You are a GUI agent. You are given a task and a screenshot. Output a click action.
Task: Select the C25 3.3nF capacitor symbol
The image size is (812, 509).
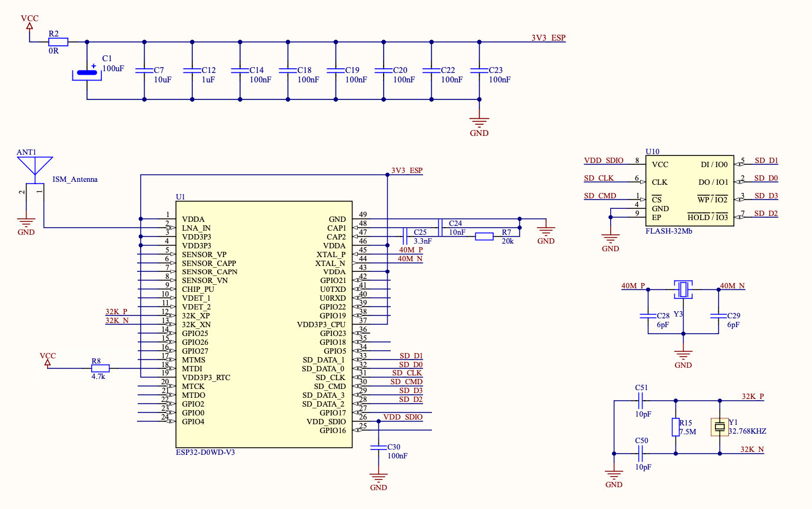[x=405, y=236]
